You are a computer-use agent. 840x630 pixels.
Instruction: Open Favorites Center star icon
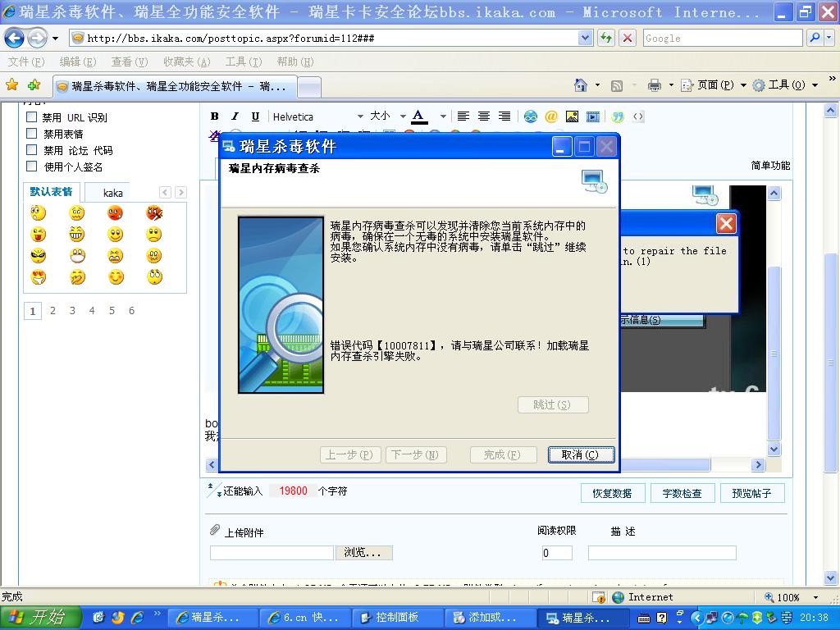[11, 85]
